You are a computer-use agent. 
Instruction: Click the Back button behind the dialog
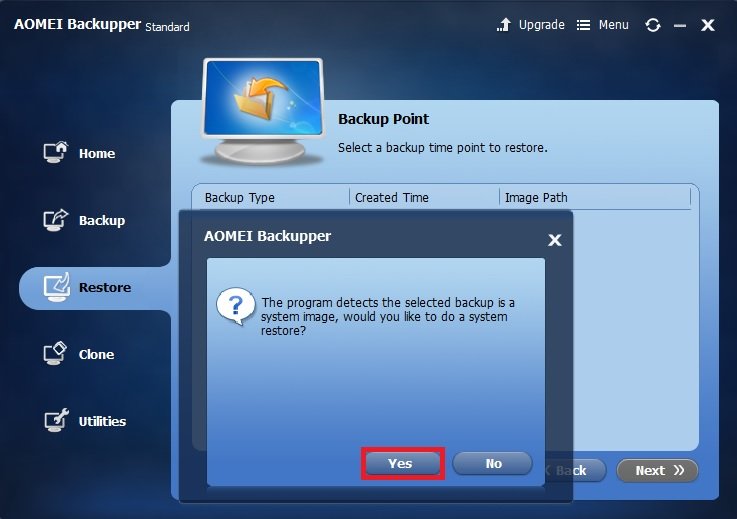(574, 471)
